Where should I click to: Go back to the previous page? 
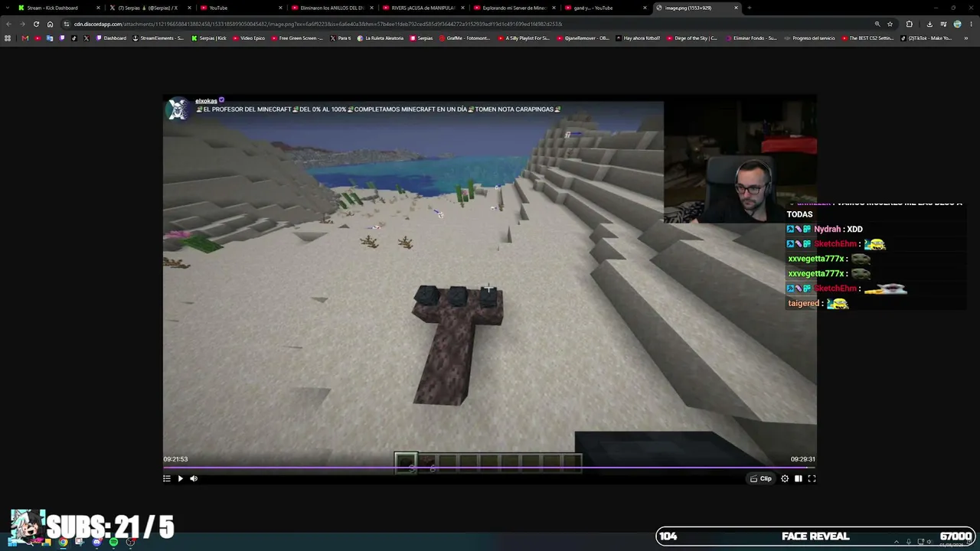[8, 24]
